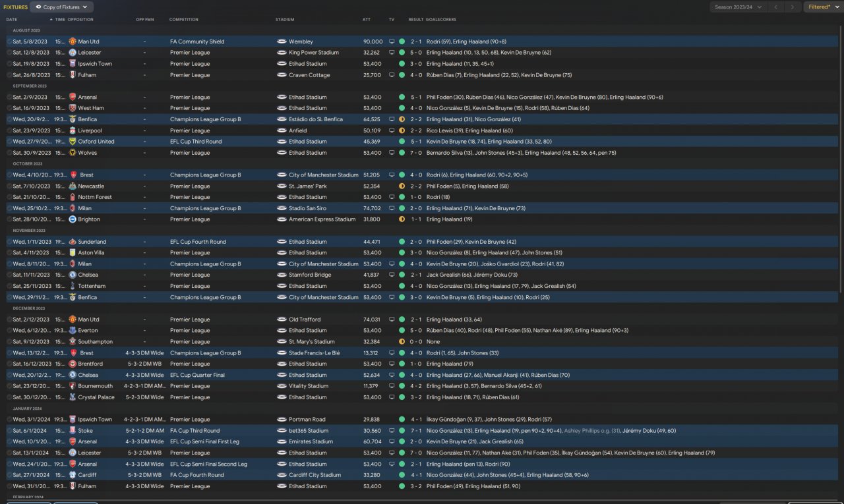The image size is (844, 504).
Task: Click the stadium icon beside Wembley
Action: (x=281, y=42)
